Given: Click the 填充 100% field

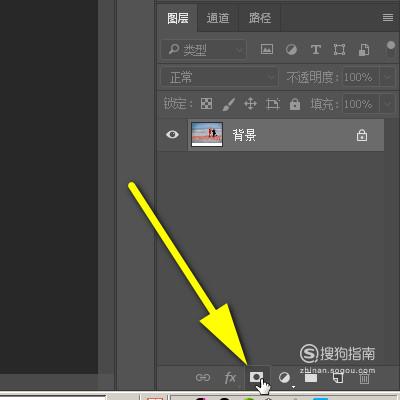Looking at the screenshot, I should pos(361,104).
